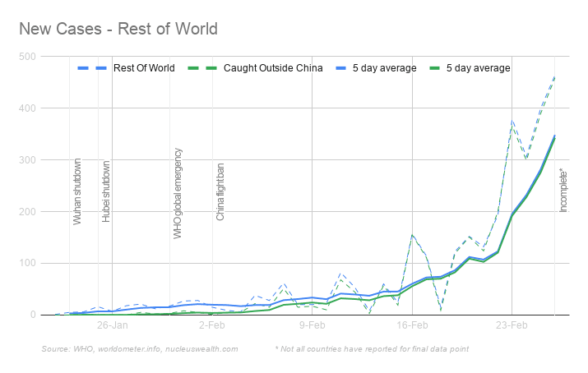Screen dimensions: 588x373
Task: Click the "China flight ban" annotation
Action: [220, 192]
